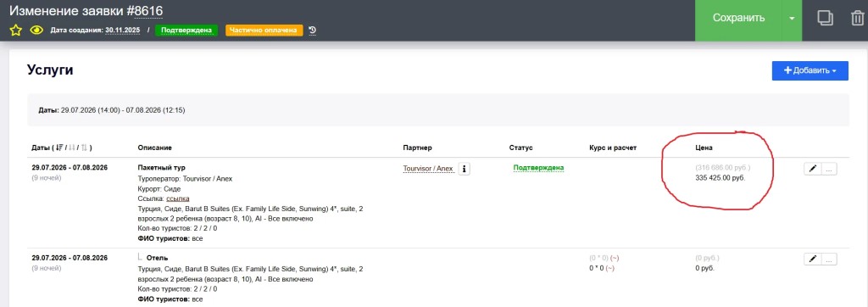
Task: Click the (9 ночей) label in Пакетный тур row
Action: pyautogui.click(x=46, y=177)
